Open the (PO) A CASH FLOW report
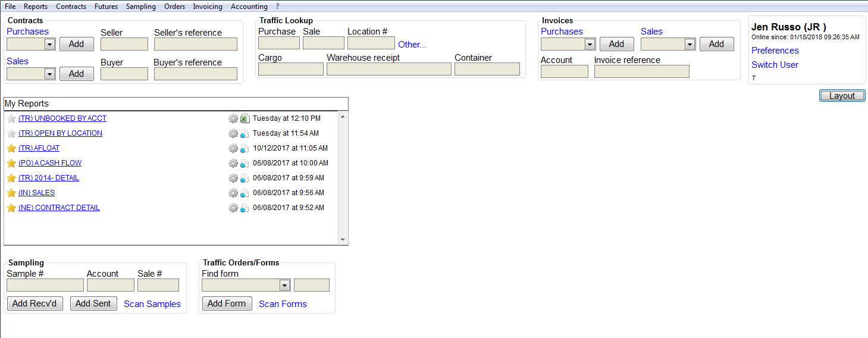 click(x=50, y=163)
